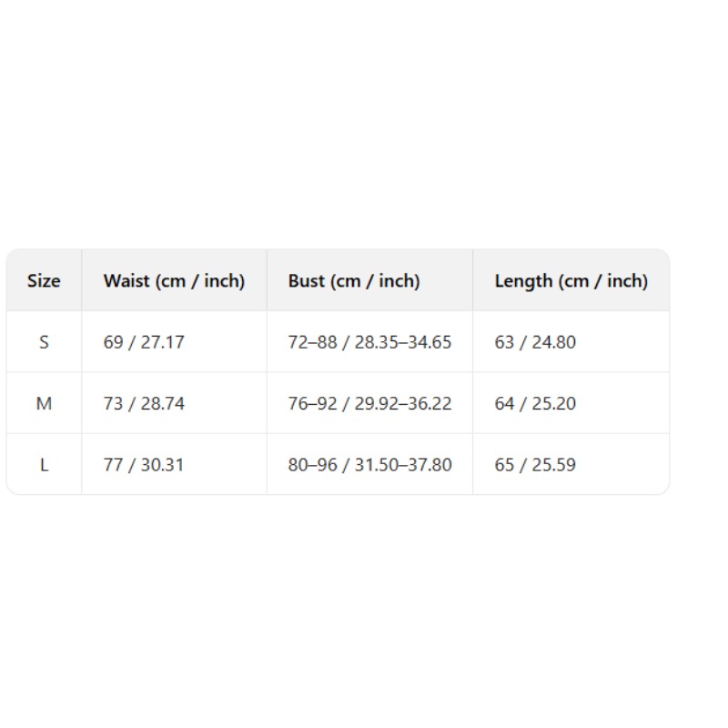This screenshot has height=728, width=728.
Task: Click waist value 77 / 30.31
Action: pos(144,465)
